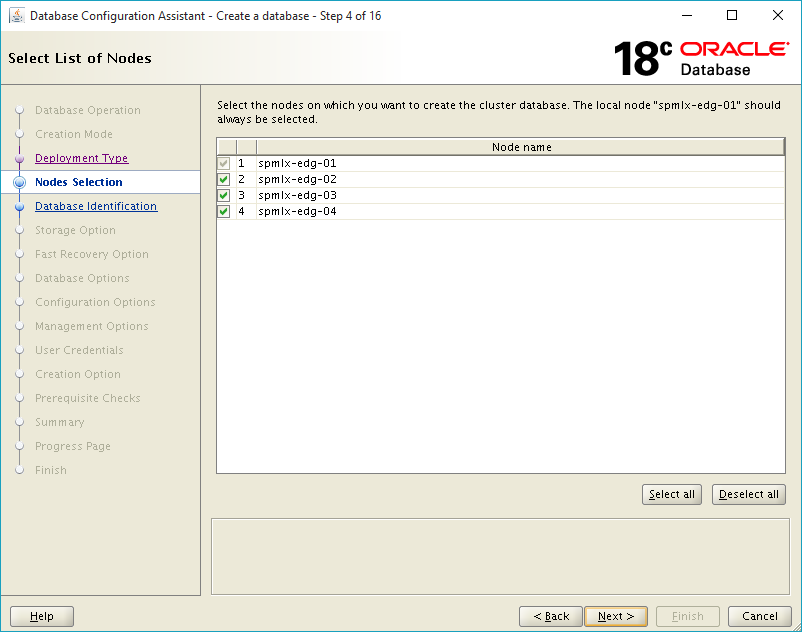Screen dimensions: 802x632
Task: Click the Progress Page step label
Action: 73,446
